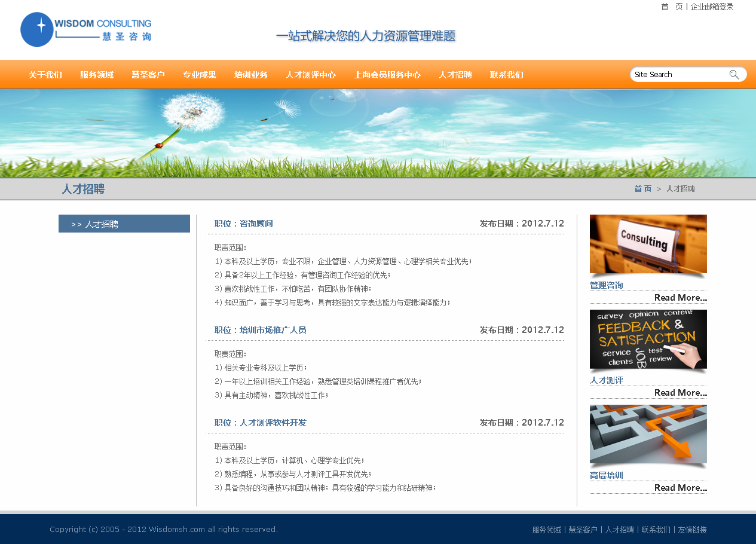Go to 慧圣客户 in navigation bar
The image size is (756, 544).
click(x=148, y=75)
